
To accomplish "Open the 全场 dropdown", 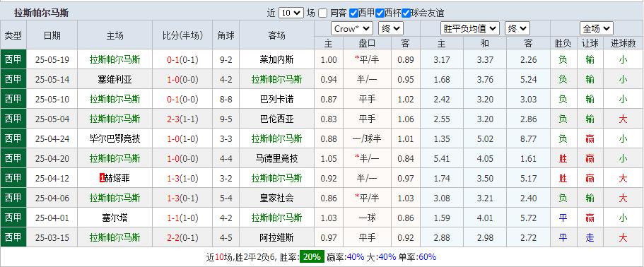I will pos(597,29).
